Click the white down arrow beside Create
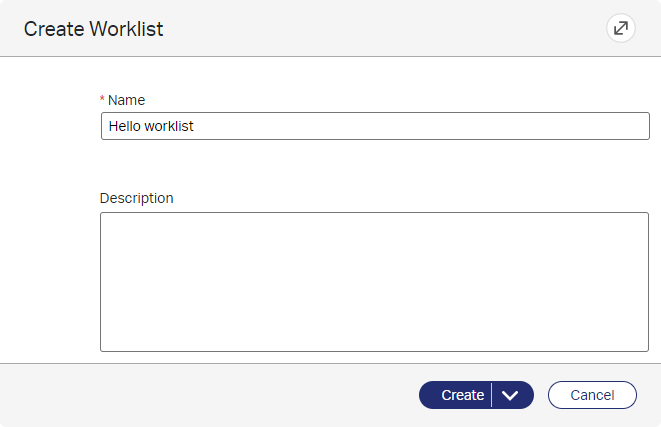 tap(510, 395)
